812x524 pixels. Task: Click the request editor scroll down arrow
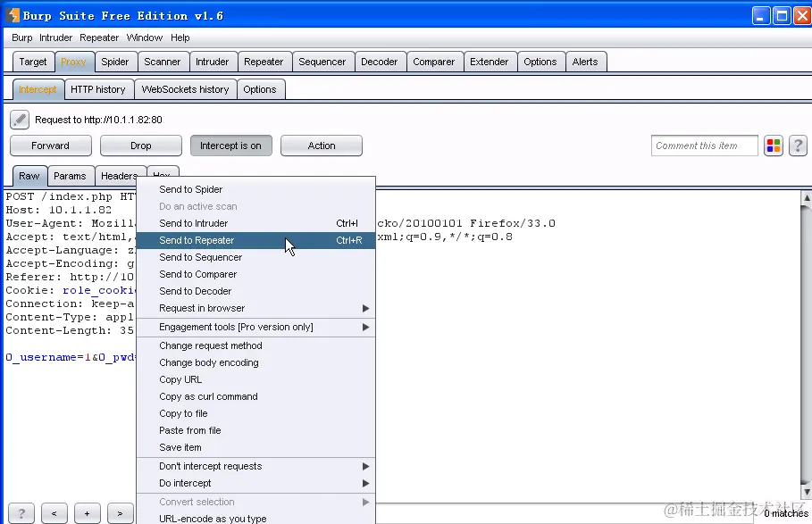pos(807,491)
